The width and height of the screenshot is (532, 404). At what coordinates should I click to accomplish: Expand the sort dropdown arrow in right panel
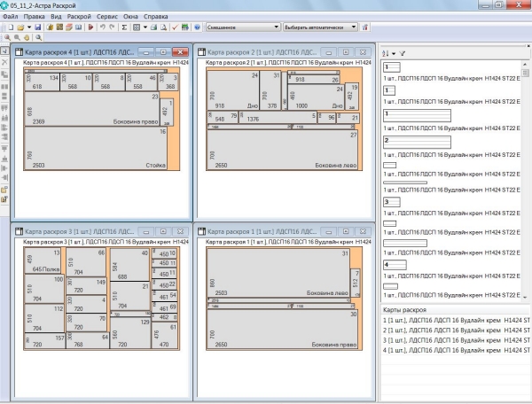click(x=394, y=53)
